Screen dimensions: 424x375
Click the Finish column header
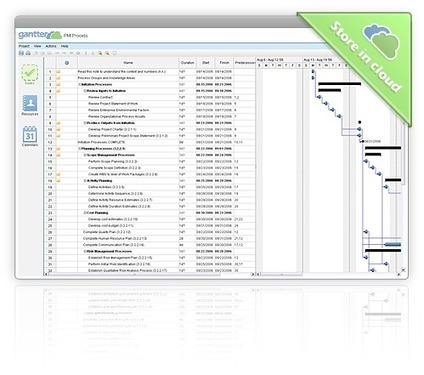[224, 63]
